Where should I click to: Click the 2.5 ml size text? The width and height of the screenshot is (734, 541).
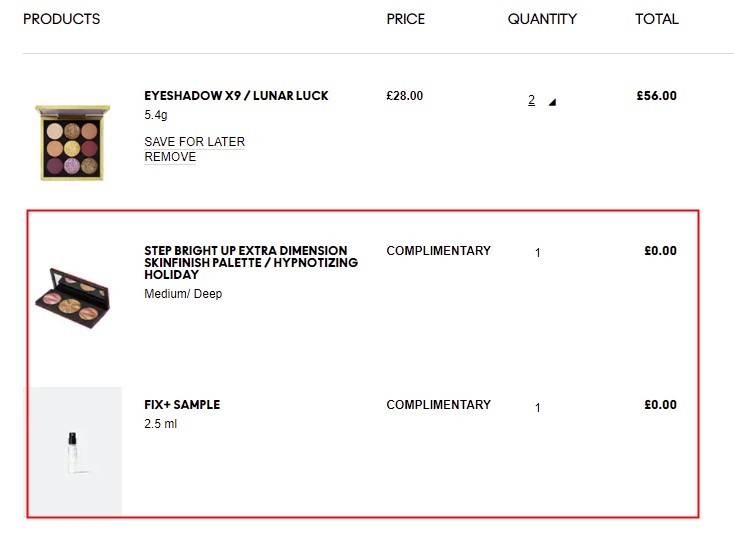coord(161,424)
